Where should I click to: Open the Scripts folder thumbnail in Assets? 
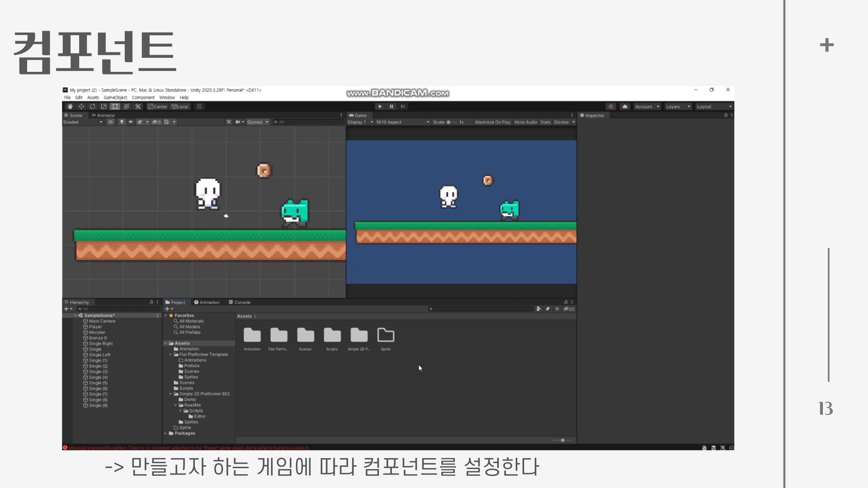(332, 336)
